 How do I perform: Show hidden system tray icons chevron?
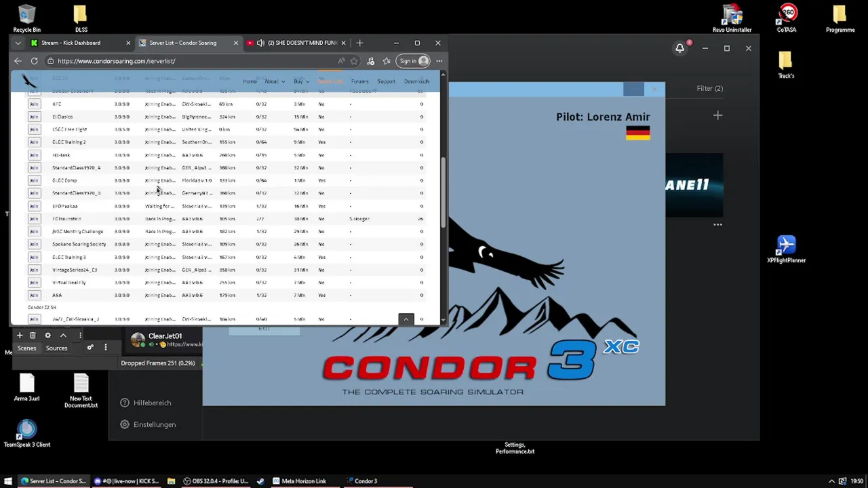tap(831, 481)
